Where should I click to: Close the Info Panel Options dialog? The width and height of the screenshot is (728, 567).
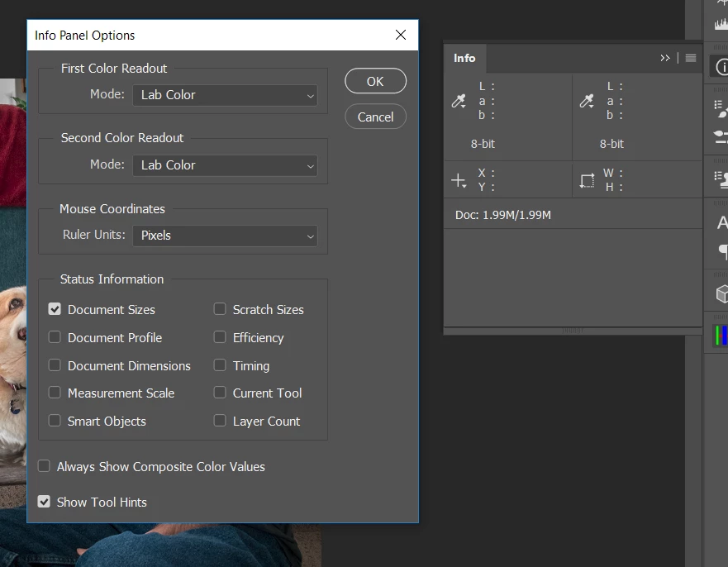click(x=401, y=35)
